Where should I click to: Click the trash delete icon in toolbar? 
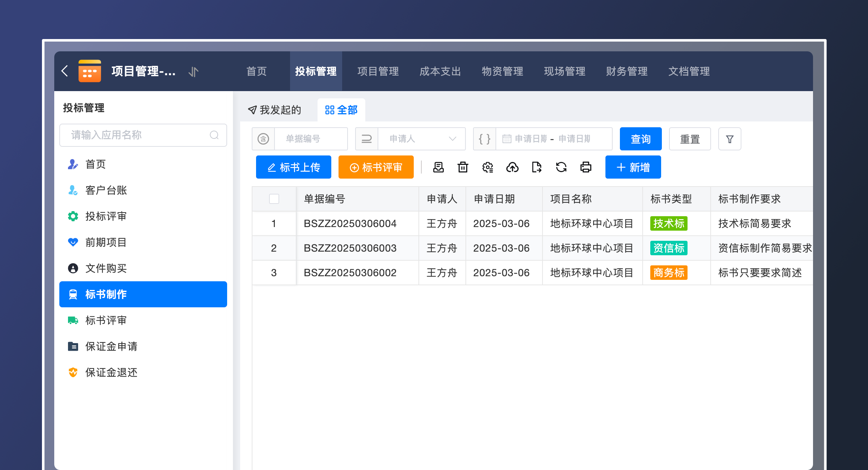[x=463, y=167]
